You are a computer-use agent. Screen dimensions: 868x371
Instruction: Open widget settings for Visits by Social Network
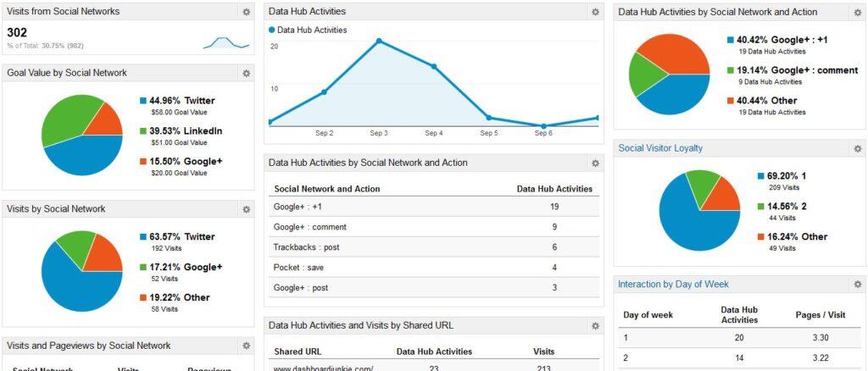point(246,209)
